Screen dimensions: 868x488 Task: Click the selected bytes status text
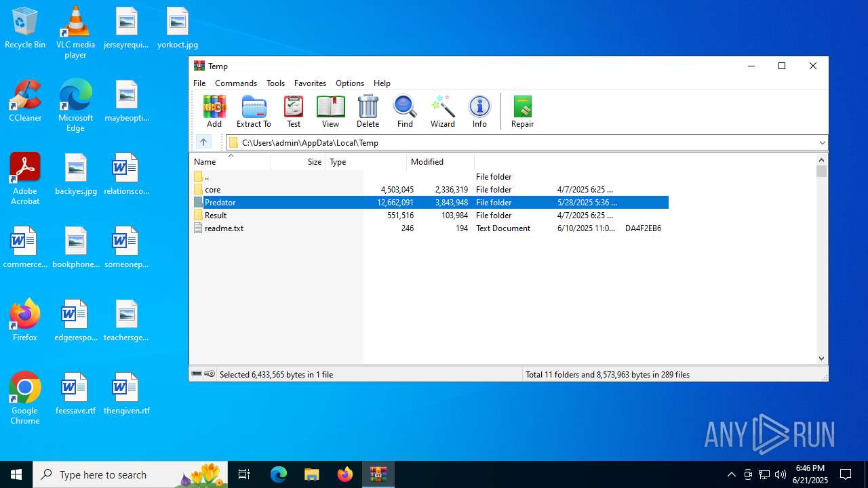(276, 375)
